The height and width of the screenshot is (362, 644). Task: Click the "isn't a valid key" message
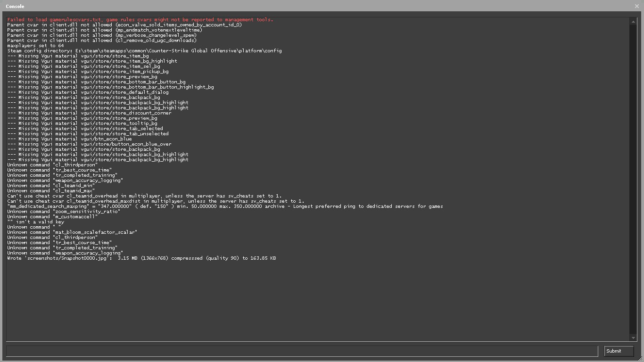pos(35,222)
